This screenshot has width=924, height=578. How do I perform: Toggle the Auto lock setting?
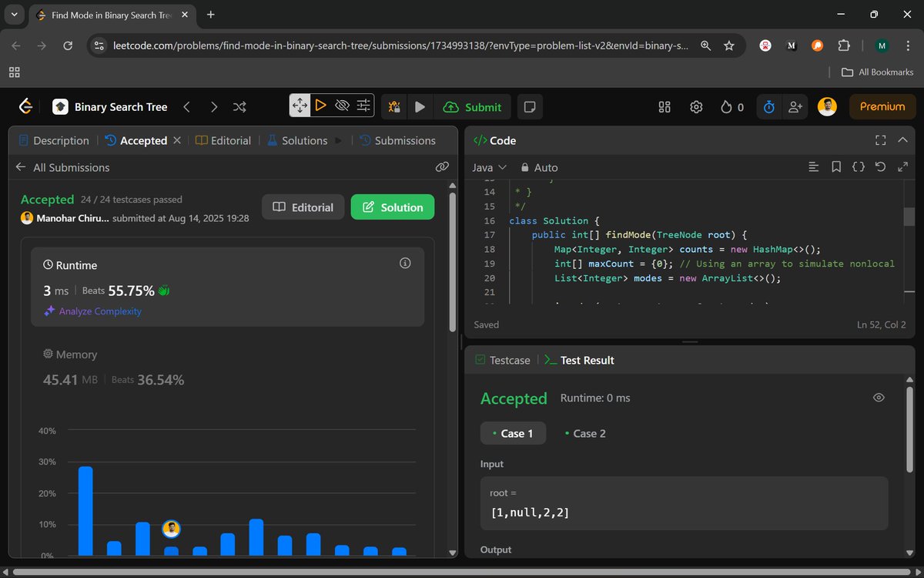539,167
